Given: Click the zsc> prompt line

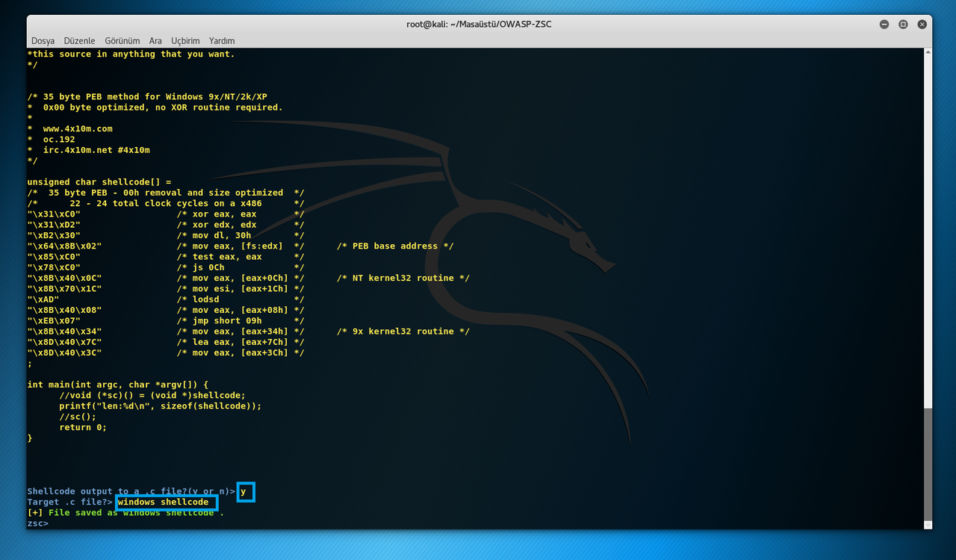Looking at the screenshot, I should [x=38, y=523].
